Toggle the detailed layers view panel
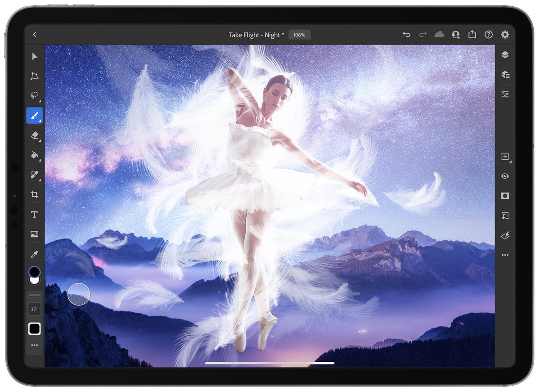 [x=505, y=75]
